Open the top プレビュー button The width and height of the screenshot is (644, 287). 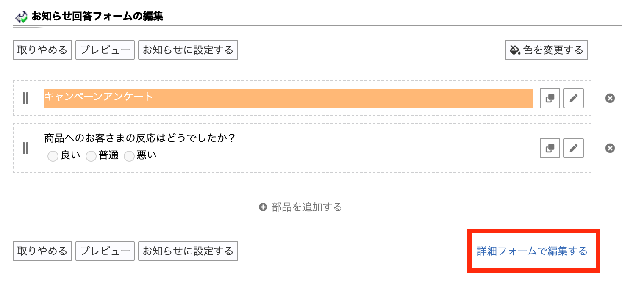coord(105,50)
